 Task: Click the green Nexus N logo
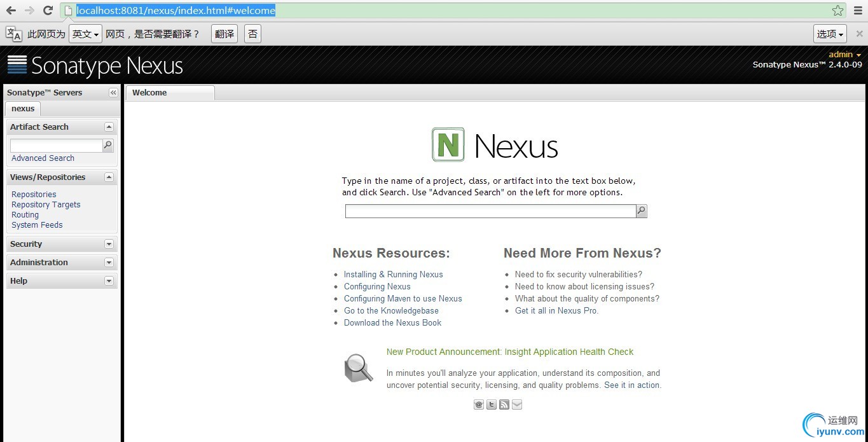[448, 144]
